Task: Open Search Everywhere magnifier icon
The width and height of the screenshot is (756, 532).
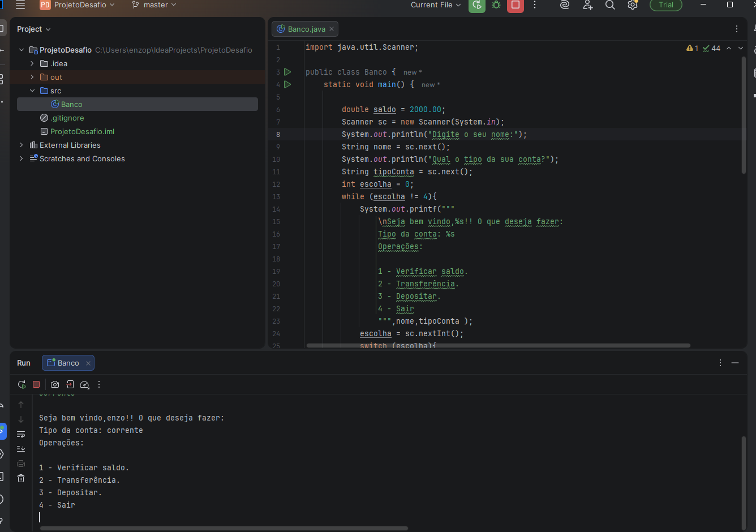Action: click(x=610, y=5)
